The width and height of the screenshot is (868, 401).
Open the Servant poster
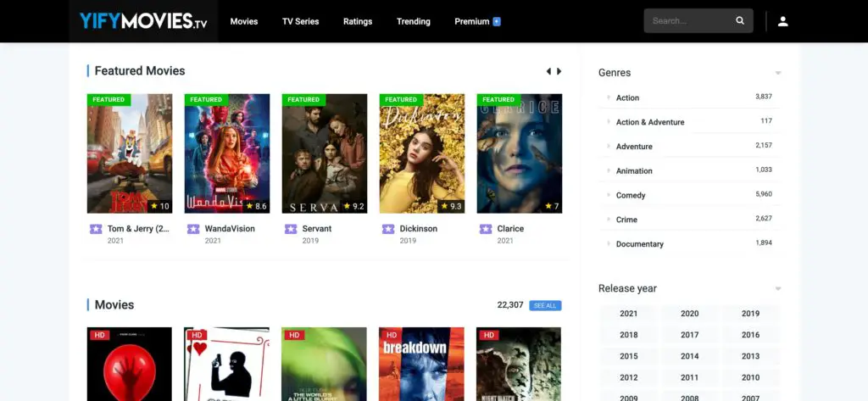325,153
